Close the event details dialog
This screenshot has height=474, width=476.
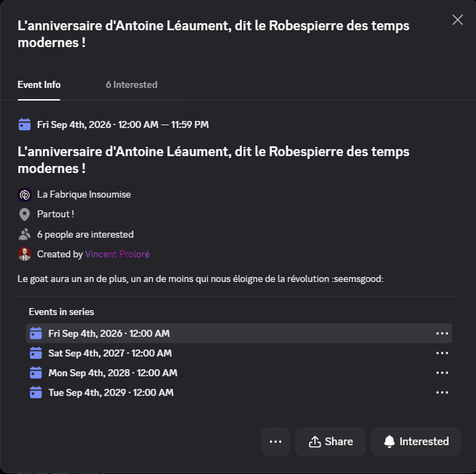click(x=458, y=20)
